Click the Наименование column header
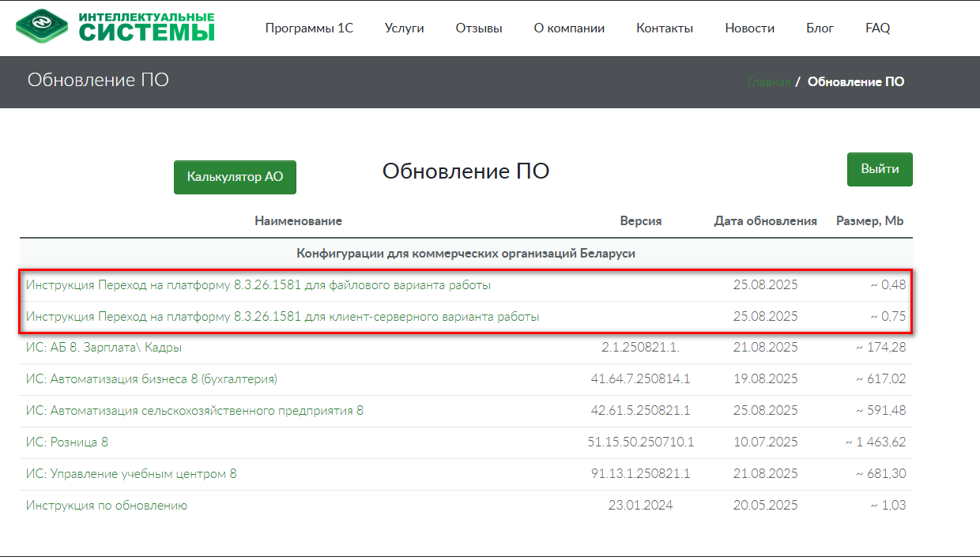Screen dimensions: 980x557 [x=299, y=221]
